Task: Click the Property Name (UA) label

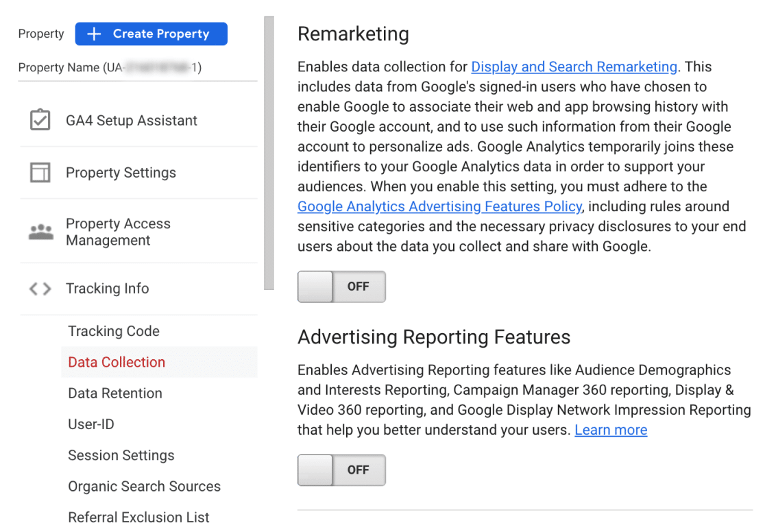Action: 110,67
